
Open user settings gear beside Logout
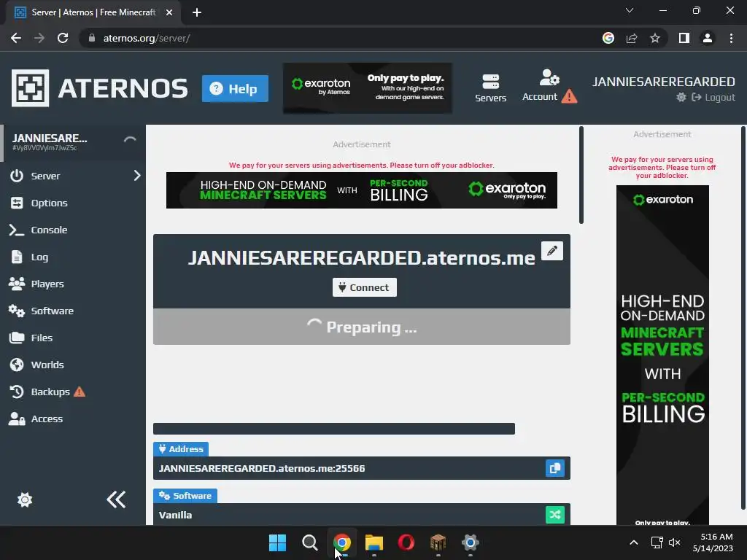(681, 97)
